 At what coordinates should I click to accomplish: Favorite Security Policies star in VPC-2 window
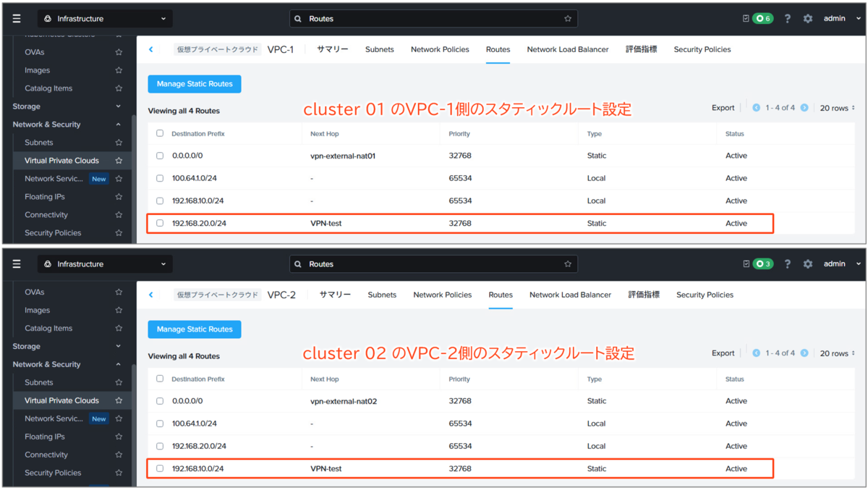tap(119, 473)
